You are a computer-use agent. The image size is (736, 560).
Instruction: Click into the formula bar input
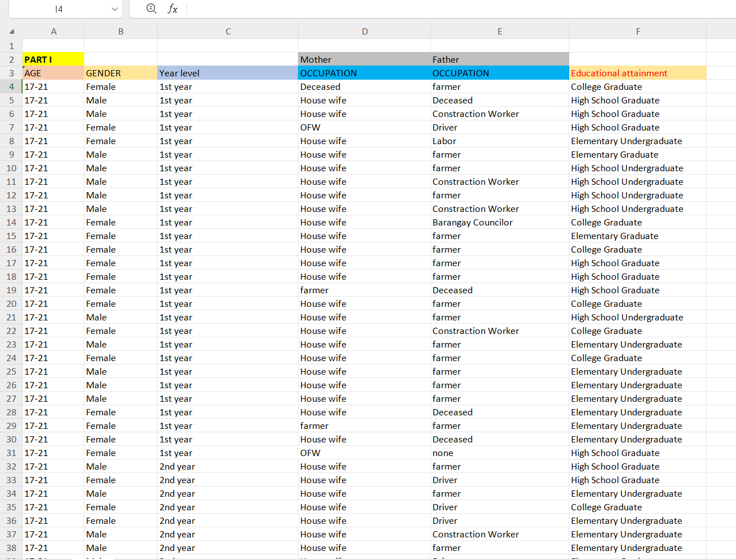pyautogui.click(x=461, y=9)
